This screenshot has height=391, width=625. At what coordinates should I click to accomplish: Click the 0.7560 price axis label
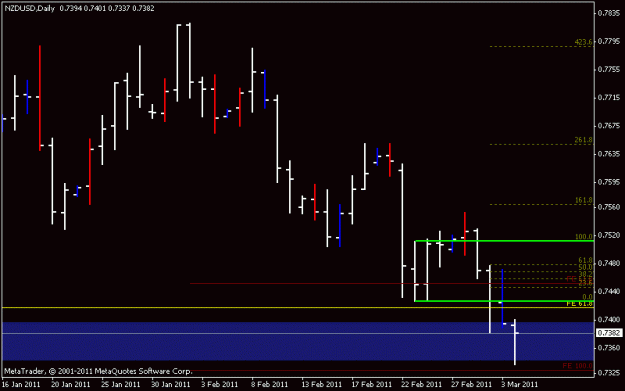click(608, 207)
